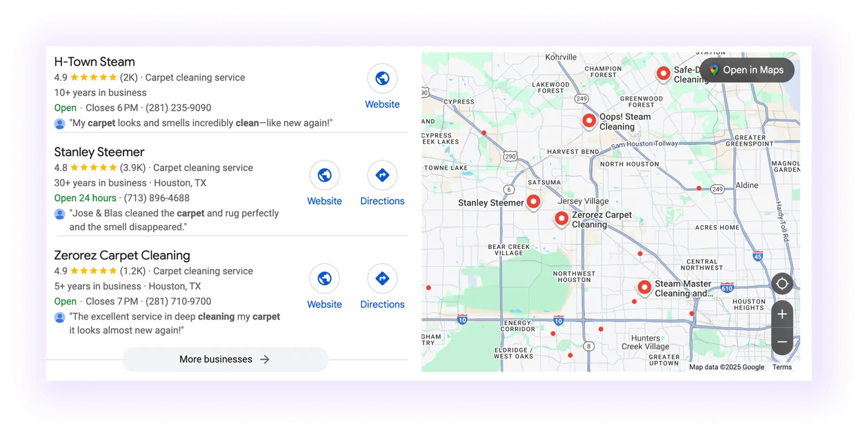Click the Oops! Steam Cleaning map label
The height and width of the screenshot is (437, 868).
(625, 122)
